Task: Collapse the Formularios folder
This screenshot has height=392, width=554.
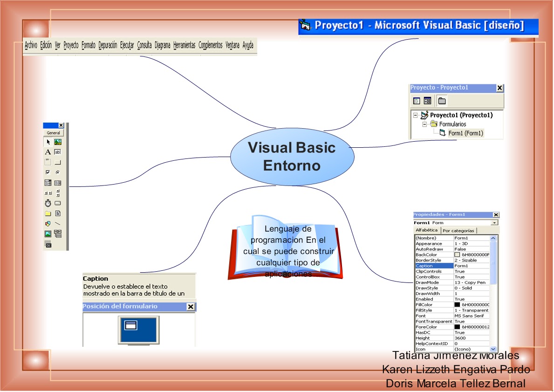Action: tap(424, 124)
